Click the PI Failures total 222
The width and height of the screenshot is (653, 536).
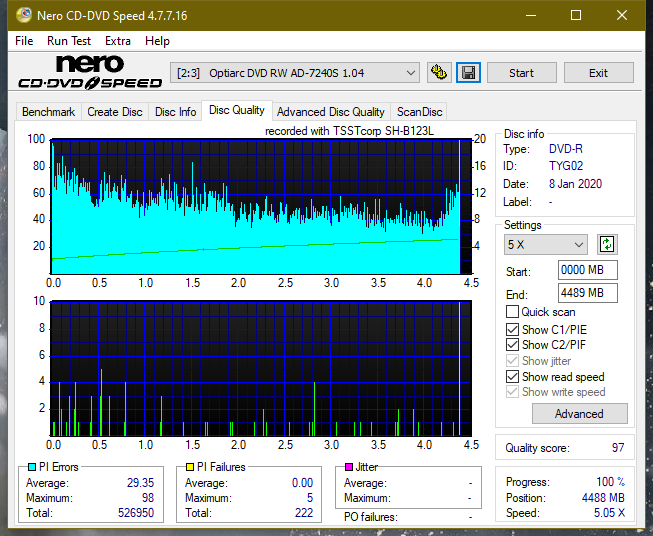tap(304, 513)
